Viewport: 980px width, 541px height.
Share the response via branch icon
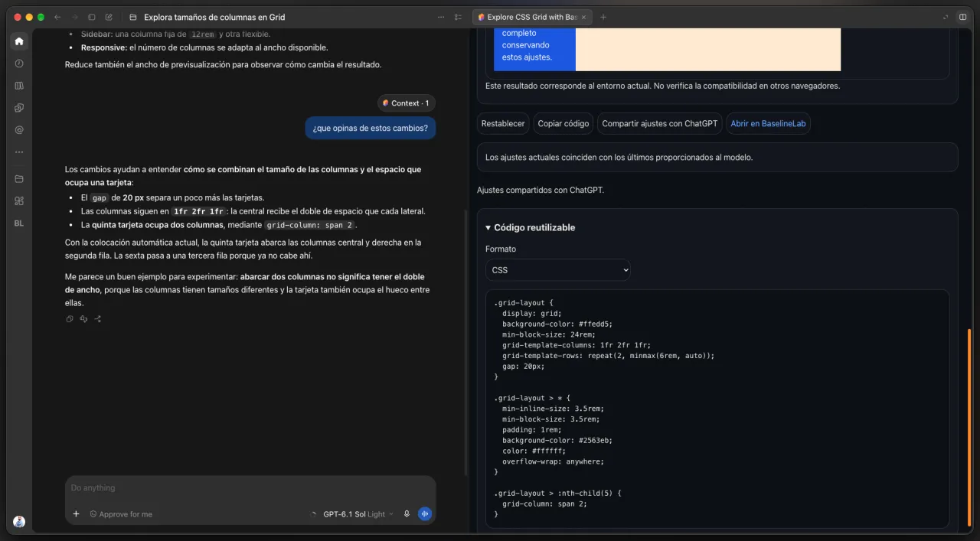click(98, 319)
